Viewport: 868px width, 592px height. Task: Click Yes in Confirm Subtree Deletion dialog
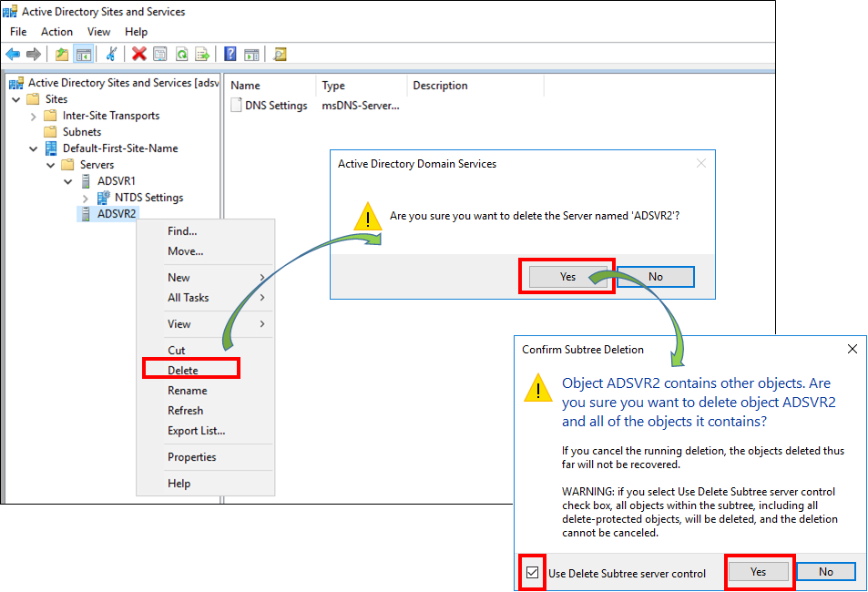tap(759, 572)
